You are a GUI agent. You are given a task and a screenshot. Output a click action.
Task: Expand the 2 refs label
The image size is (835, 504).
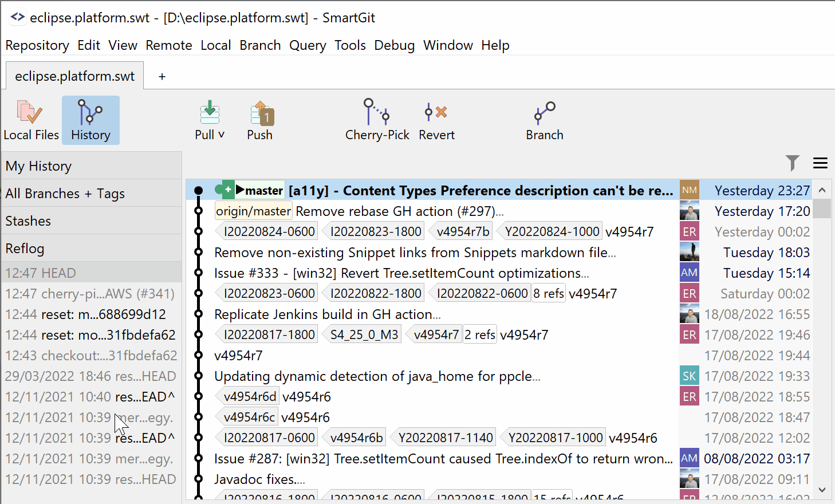[x=480, y=334]
